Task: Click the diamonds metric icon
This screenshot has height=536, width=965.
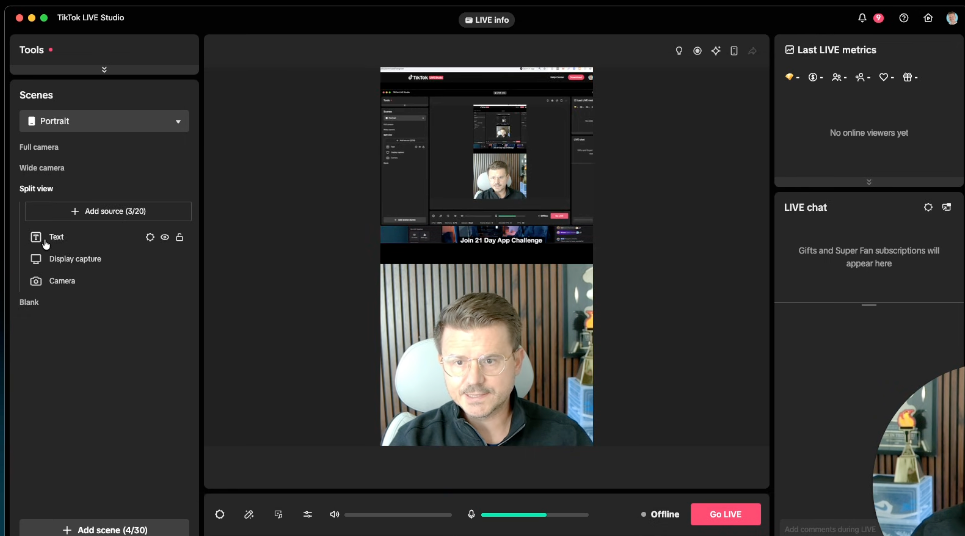Action: tap(790, 77)
